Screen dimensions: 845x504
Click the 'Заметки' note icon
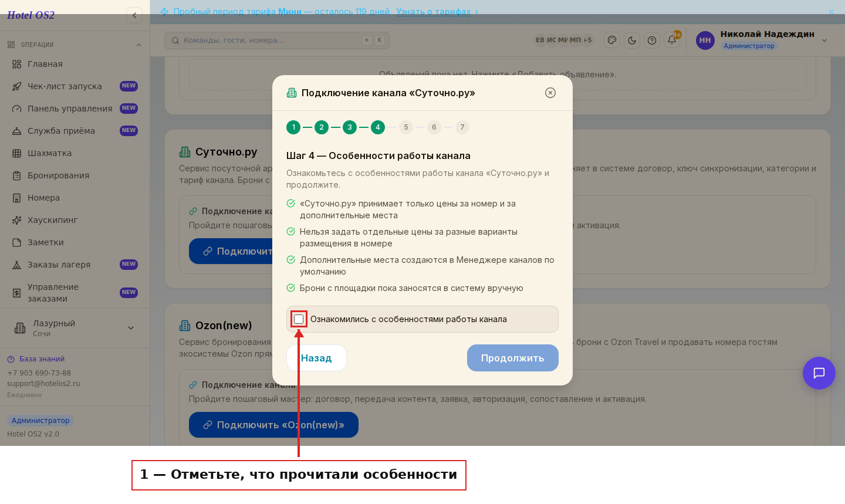17,242
